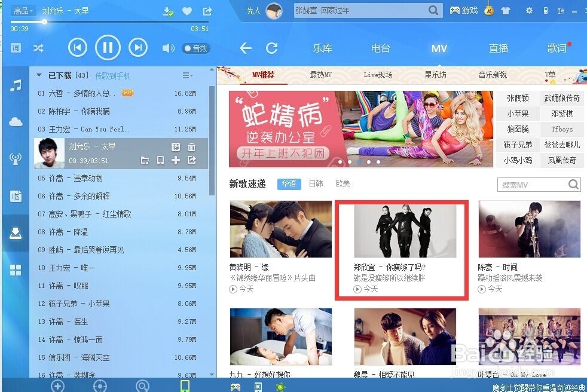
Task: Open the 游戏 games button
Action: point(463,11)
